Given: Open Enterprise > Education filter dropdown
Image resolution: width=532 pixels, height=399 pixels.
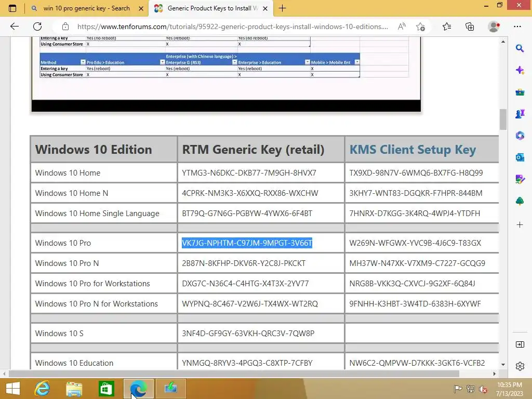Looking at the screenshot, I should tap(308, 62).
